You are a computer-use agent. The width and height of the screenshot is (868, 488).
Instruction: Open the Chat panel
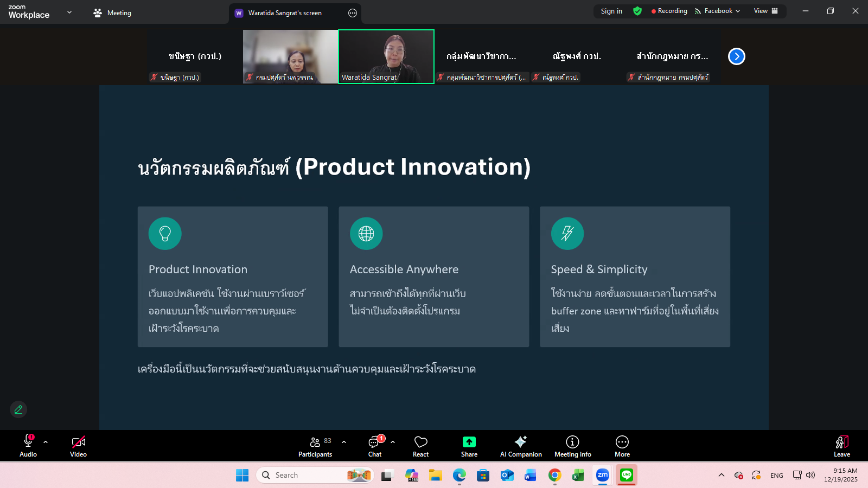click(375, 446)
